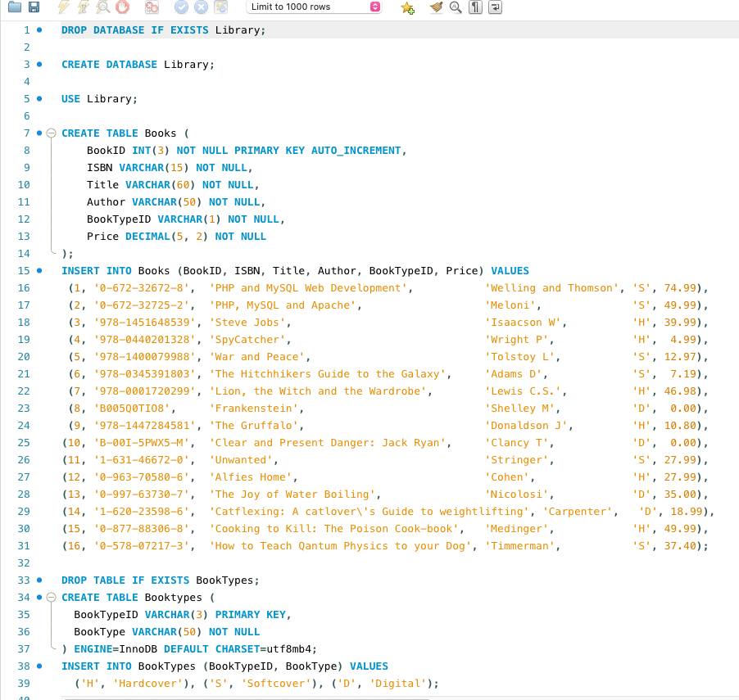Click line number 16 in the gutter

[24, 288]
